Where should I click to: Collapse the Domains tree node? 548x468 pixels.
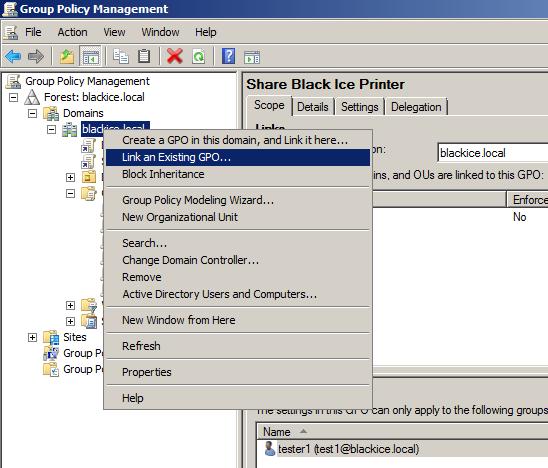tap(32, 113)
